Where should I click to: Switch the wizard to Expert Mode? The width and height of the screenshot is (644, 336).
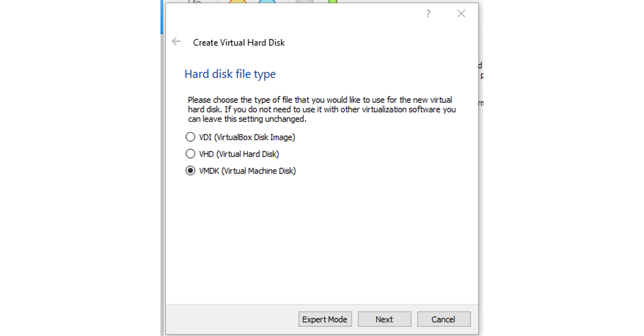(325, 319)
